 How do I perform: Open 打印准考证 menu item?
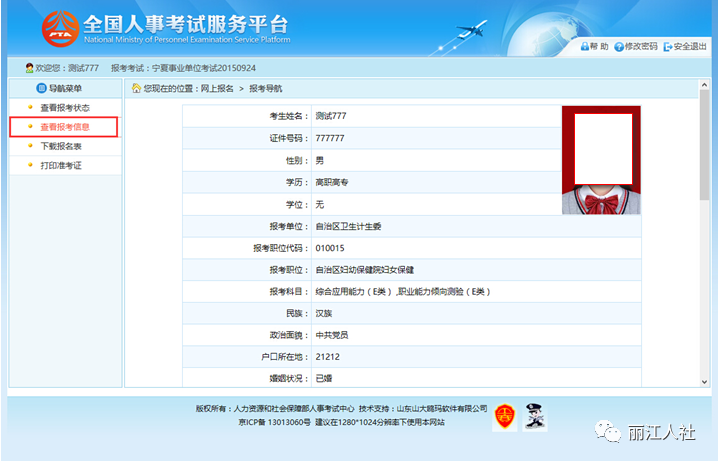tap(61, 165)
